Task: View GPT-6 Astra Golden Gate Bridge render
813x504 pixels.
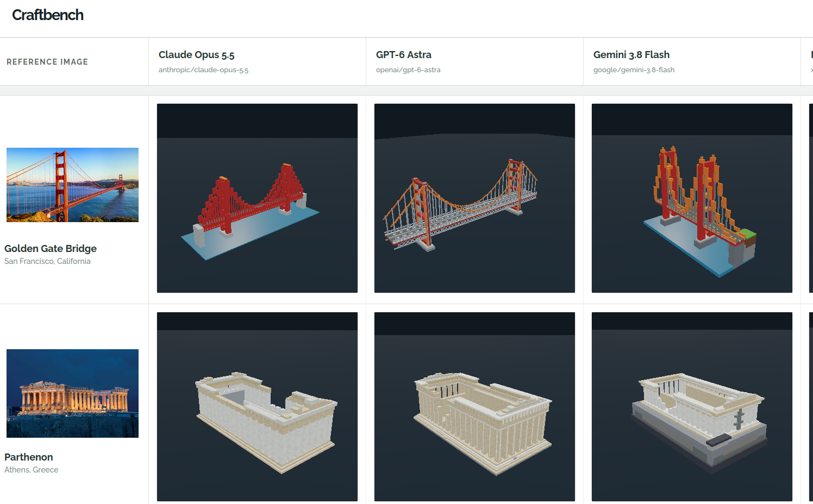Action: point(474,198)
